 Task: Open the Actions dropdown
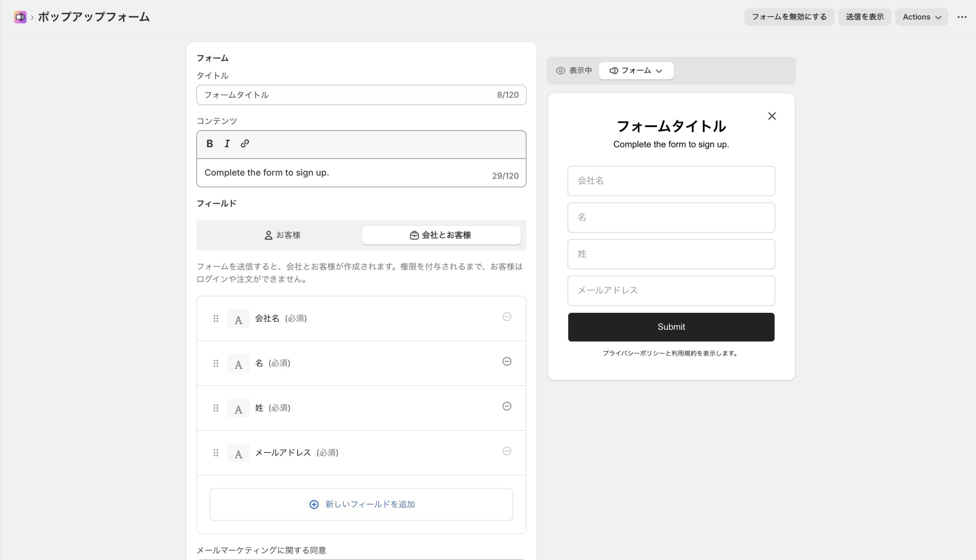tap(921, 17)
